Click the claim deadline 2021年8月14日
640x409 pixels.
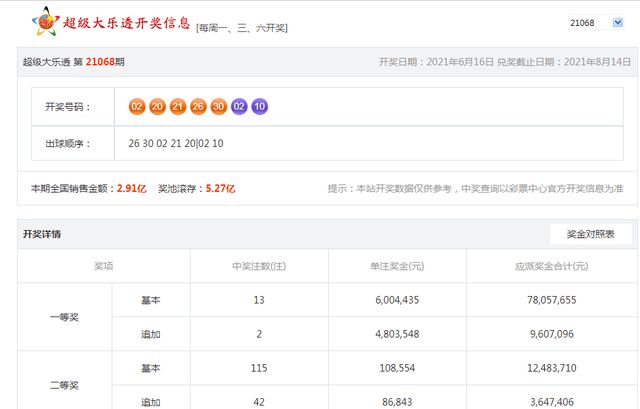pyautogui.click(x=597, y=62)
